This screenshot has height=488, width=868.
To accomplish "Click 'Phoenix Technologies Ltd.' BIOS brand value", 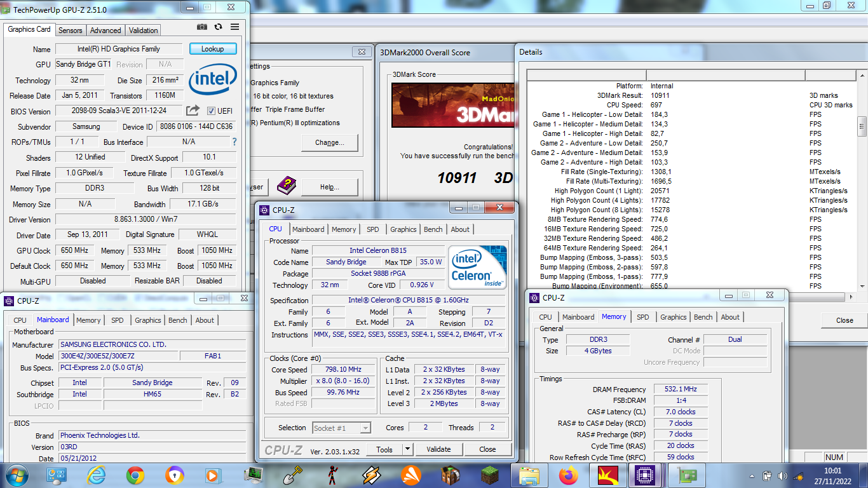I will click(152, 435).
